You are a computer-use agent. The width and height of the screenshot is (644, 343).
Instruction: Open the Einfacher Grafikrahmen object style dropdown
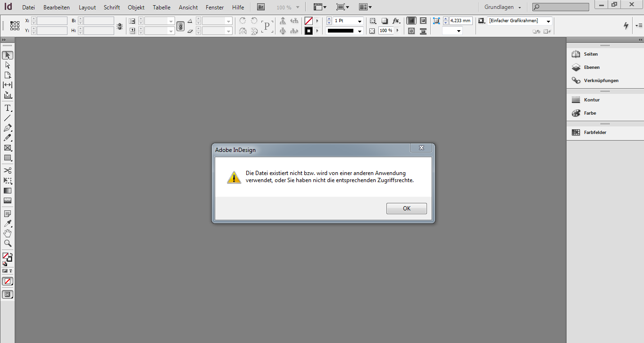tap(548, 21)
